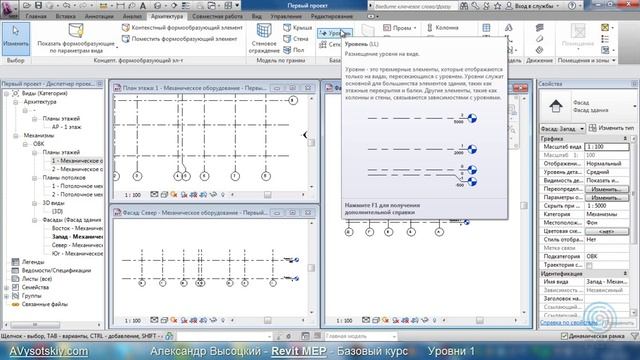Switch to the Главная ribbon tab
The width and height of the screenshot is (640, 360).
(36, 16)
